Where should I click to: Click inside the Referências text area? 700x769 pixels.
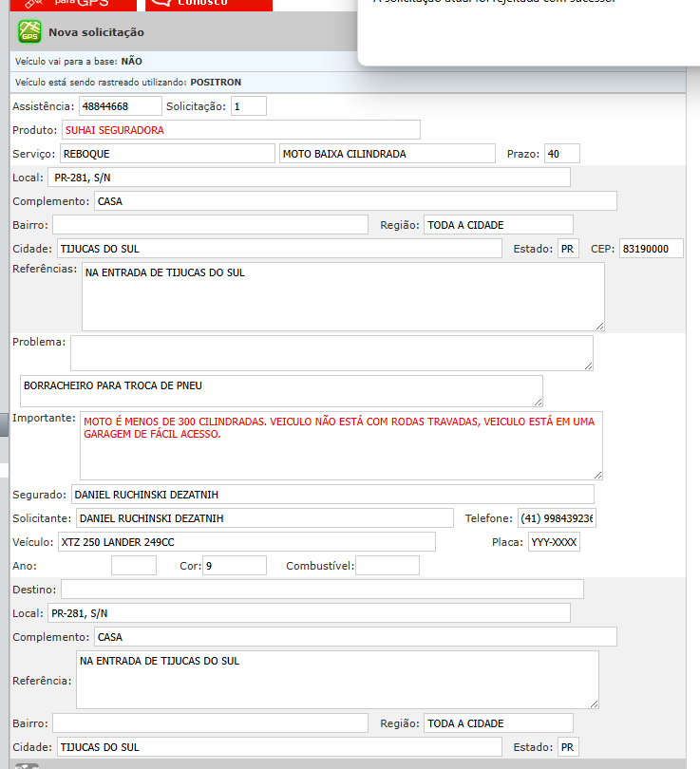tap(343, 297)
